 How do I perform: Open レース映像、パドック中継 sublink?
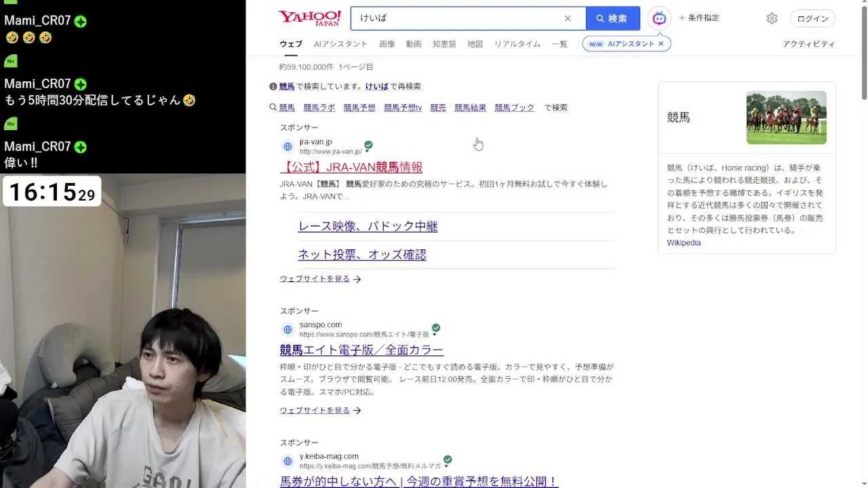tap(368, 226)
